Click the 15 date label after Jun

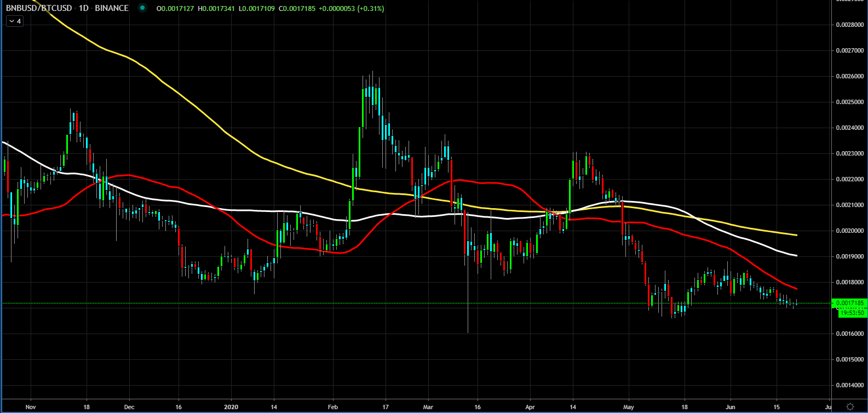776,407
